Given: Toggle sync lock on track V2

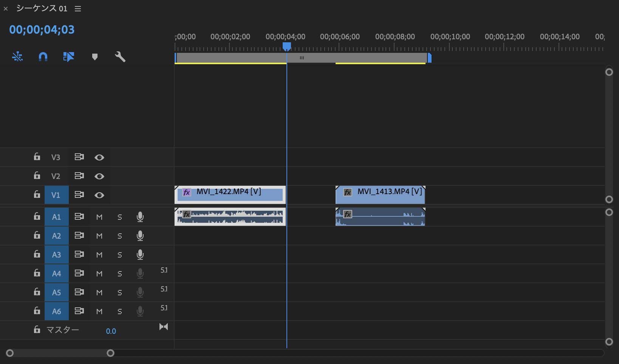Looking at the screenshot, I should click(x=79, y=176).
